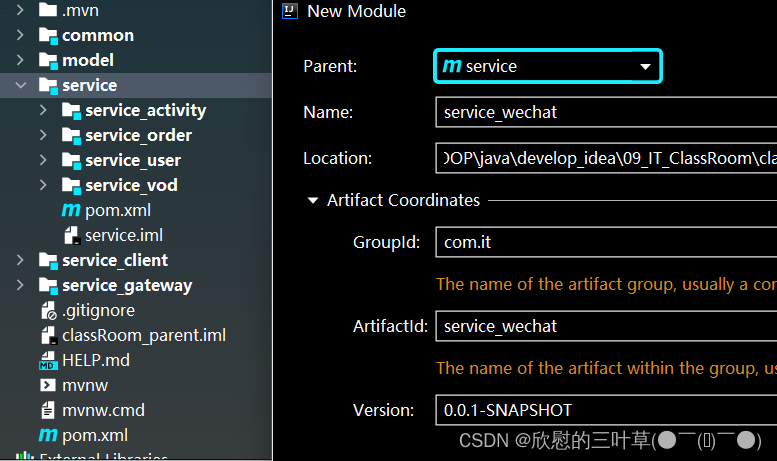
Task: Click the mvnw.cmd file icon
Action: (48, 410)
